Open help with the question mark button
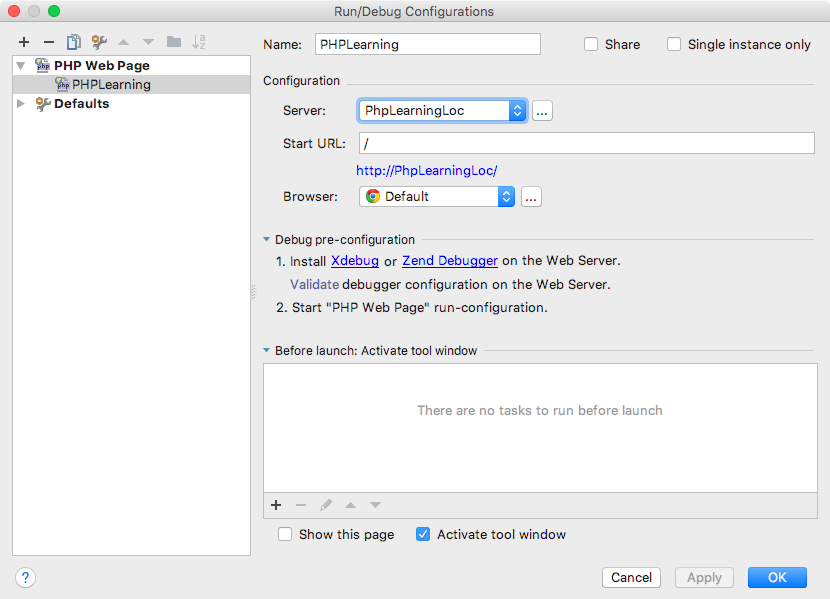Screen dimensions: 830x599 click(x=25, y=577)
